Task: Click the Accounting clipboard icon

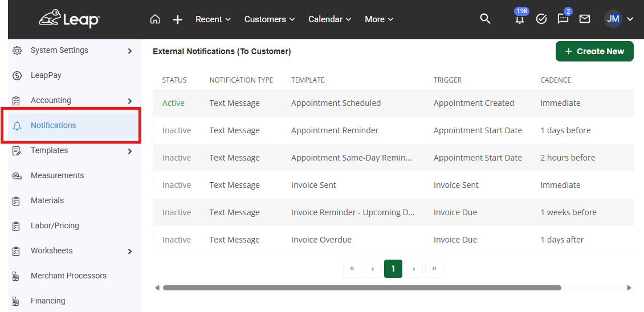Action: tap(17, 101)
